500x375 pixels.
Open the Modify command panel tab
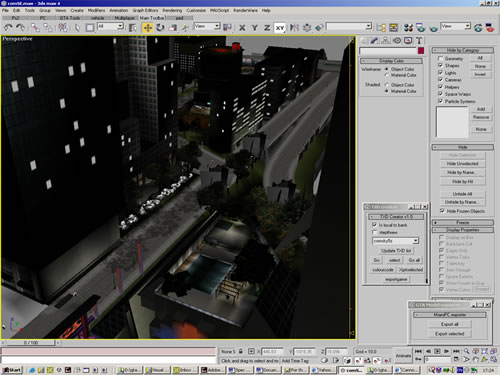click(x=374, y=40)
